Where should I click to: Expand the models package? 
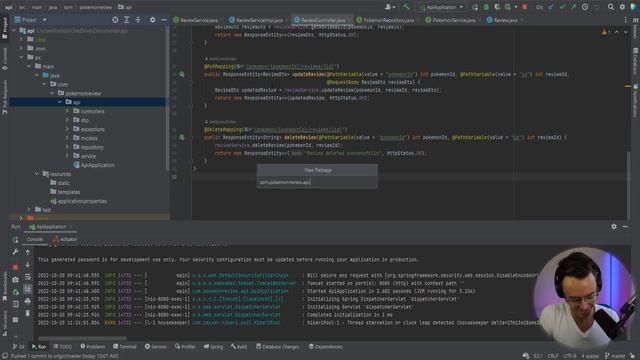[67, 138]
